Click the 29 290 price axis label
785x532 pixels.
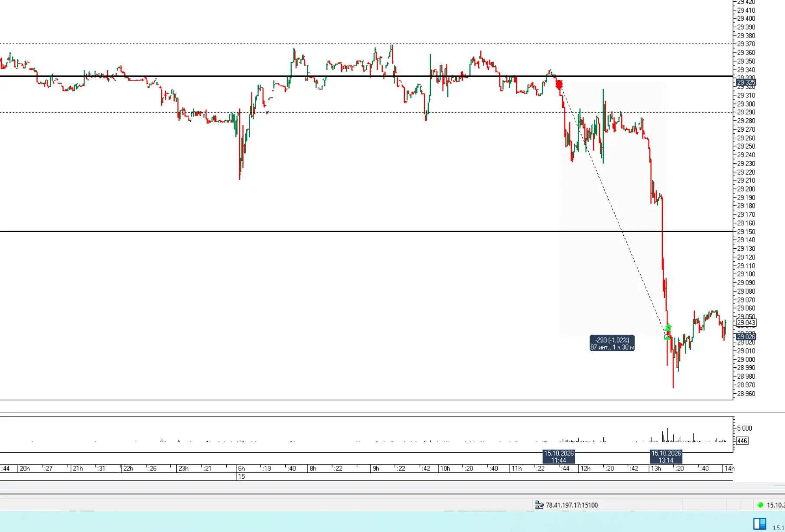click(x=746, y=112)
